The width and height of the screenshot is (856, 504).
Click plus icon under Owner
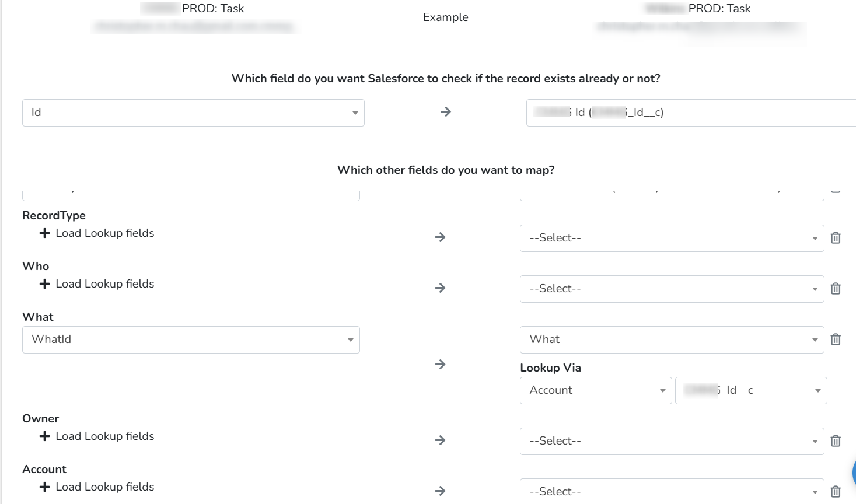tap(44, 436)
